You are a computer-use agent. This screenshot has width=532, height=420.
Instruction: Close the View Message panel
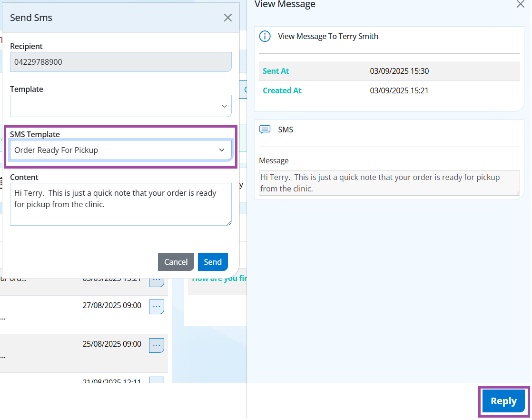[x=520, y=4]
